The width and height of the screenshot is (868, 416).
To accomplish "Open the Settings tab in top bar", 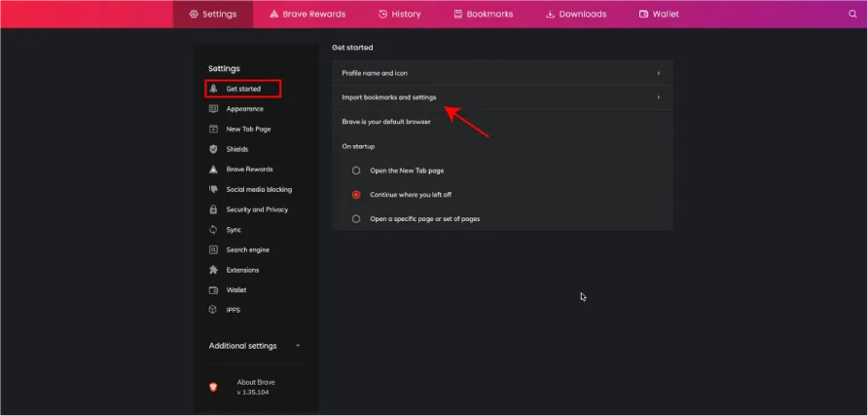I will [x=213, y=15].
